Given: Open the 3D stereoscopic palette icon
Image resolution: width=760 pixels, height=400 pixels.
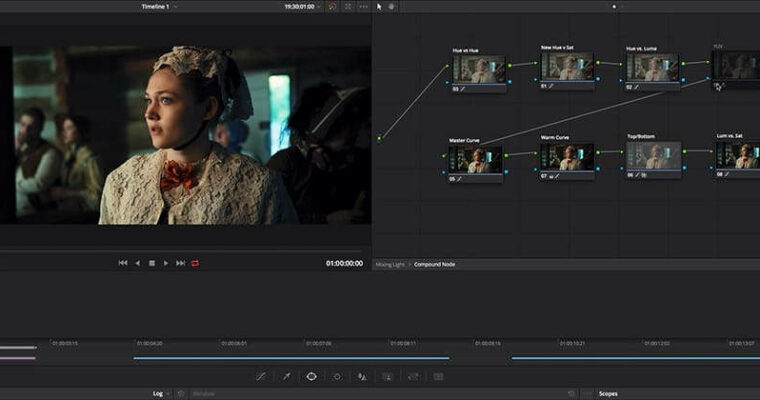Looking at the screenshot, I should pyautogui.click(x=438, y=376).
